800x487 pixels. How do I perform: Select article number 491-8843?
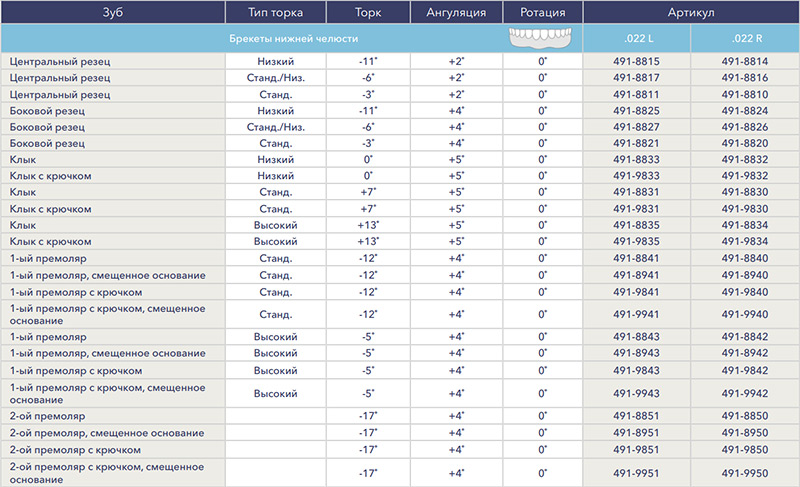pos(636,337)
